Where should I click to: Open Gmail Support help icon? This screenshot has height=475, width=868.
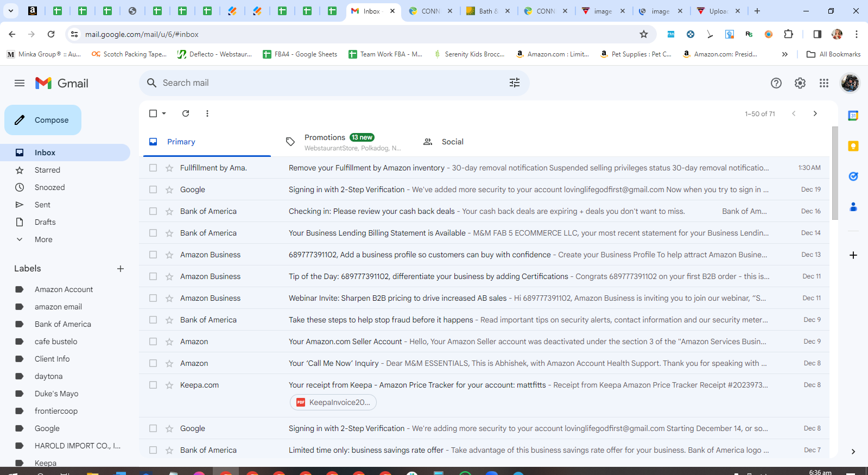[776, 83]
